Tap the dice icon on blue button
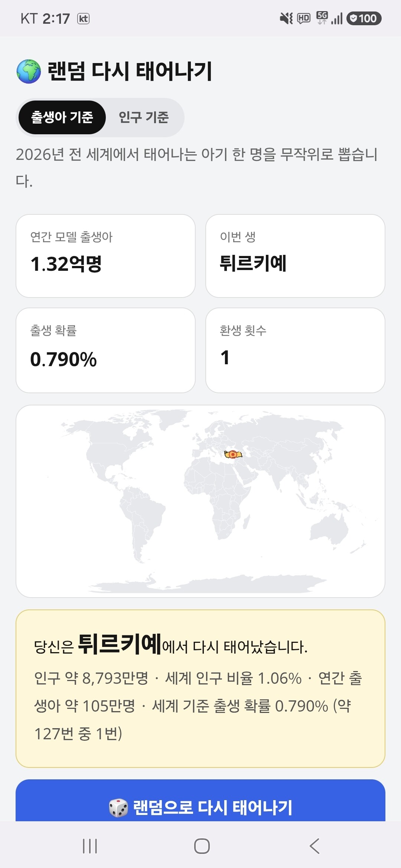401x868 pixels. (x=118, y=808)
